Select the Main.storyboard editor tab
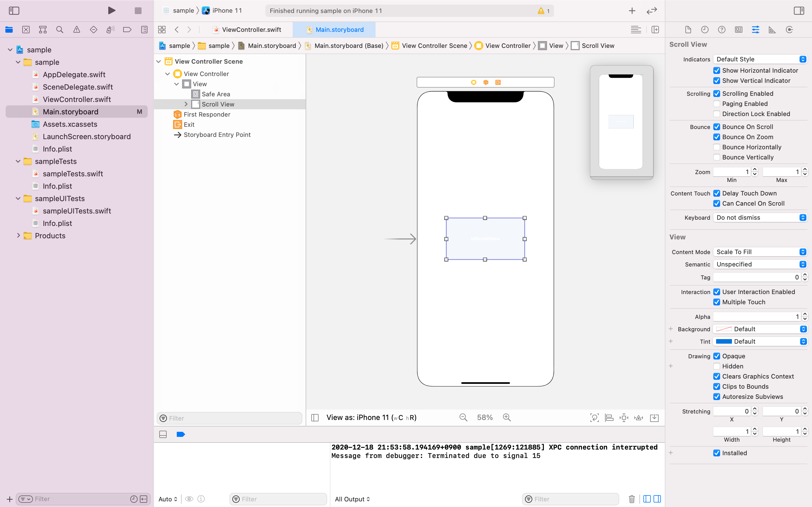The width and height of the screenshot is (812, 507). (339, 30)
